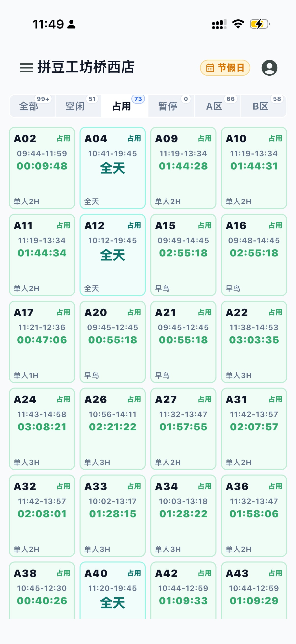Tap the A40 all-day seat card

[113, 590]
